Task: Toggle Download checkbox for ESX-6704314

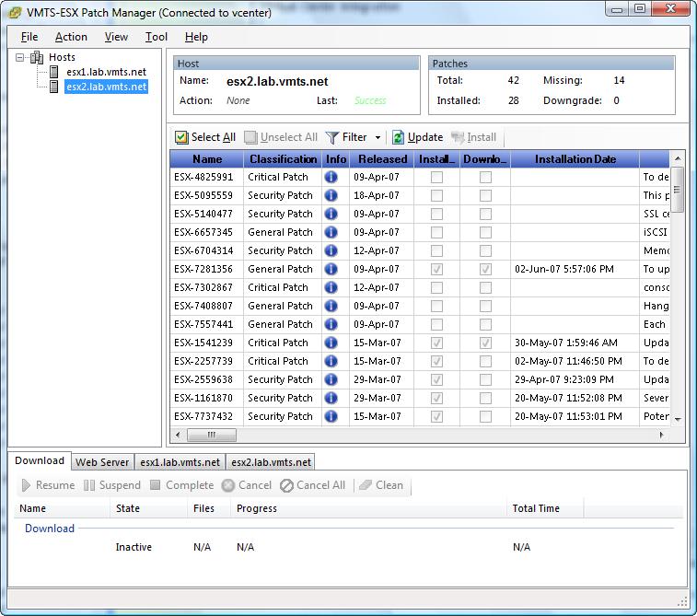Action: [x=485, y=251]
